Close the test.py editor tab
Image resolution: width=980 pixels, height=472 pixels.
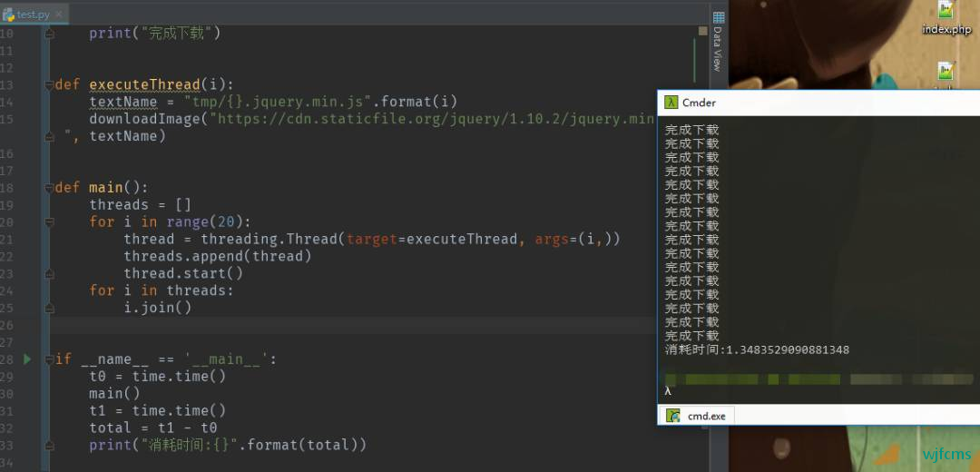pos(59,15)
